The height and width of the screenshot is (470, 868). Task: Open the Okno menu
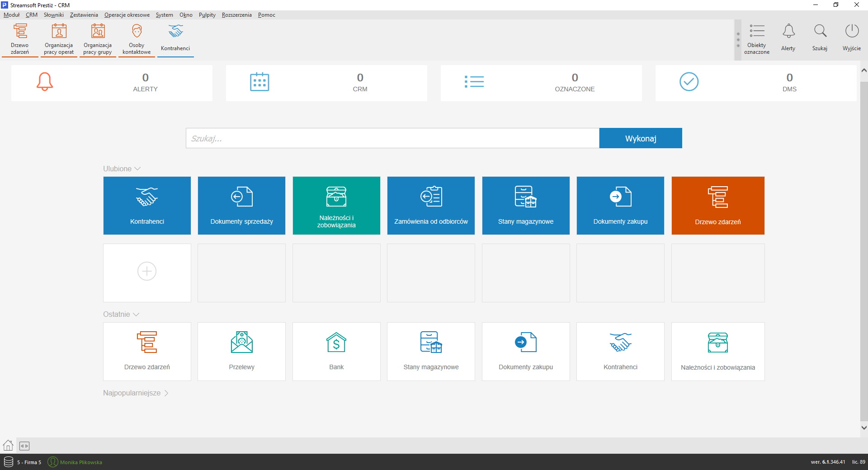(186, 15)
